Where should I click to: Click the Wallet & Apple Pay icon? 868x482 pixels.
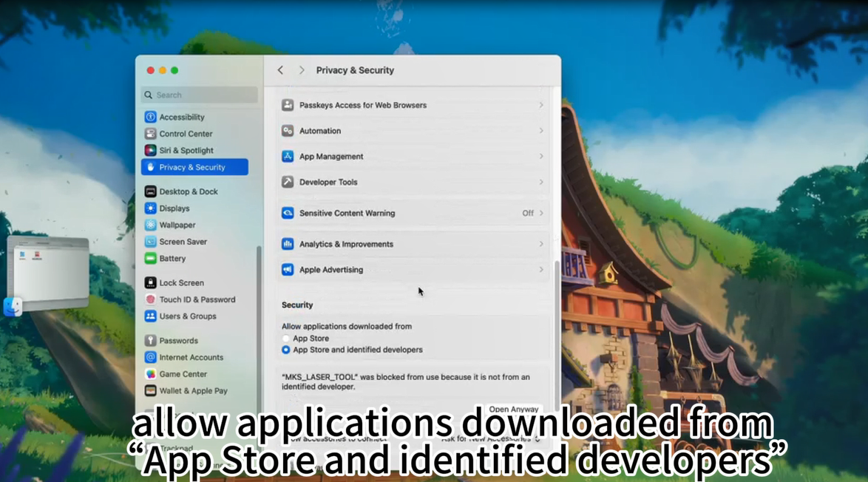click(x=150, y=390)
